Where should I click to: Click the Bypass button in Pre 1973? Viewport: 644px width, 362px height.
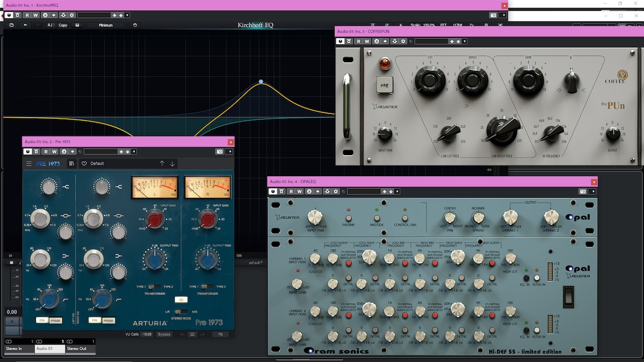[164, 334]
